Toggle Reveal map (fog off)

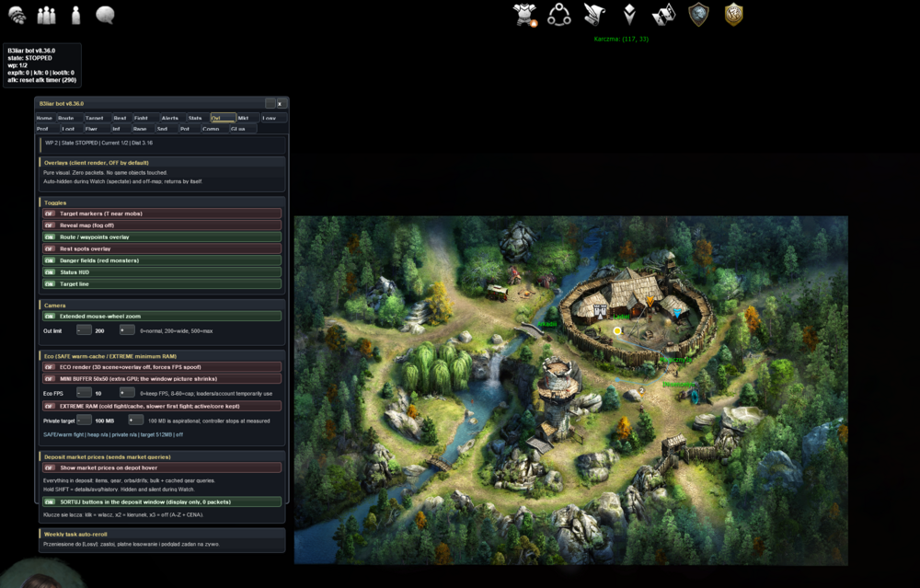[x=162, y=225]
